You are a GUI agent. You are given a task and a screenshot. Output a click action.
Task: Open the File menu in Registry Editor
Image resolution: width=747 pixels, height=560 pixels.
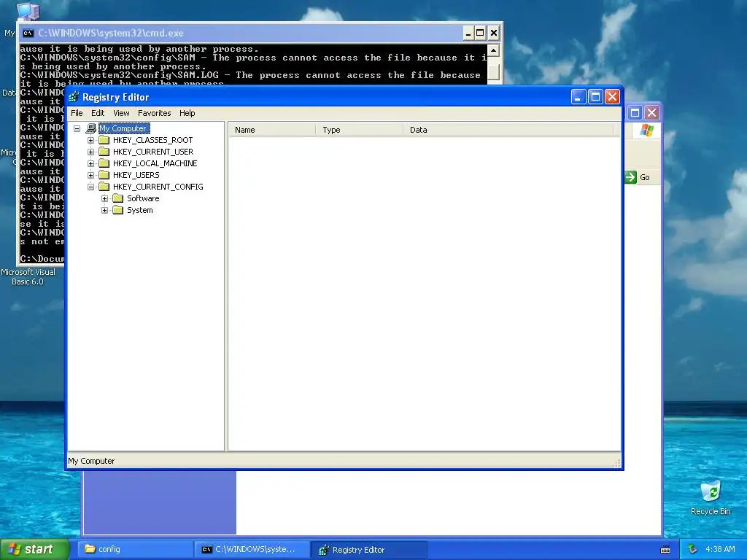(x=77, y=113)
